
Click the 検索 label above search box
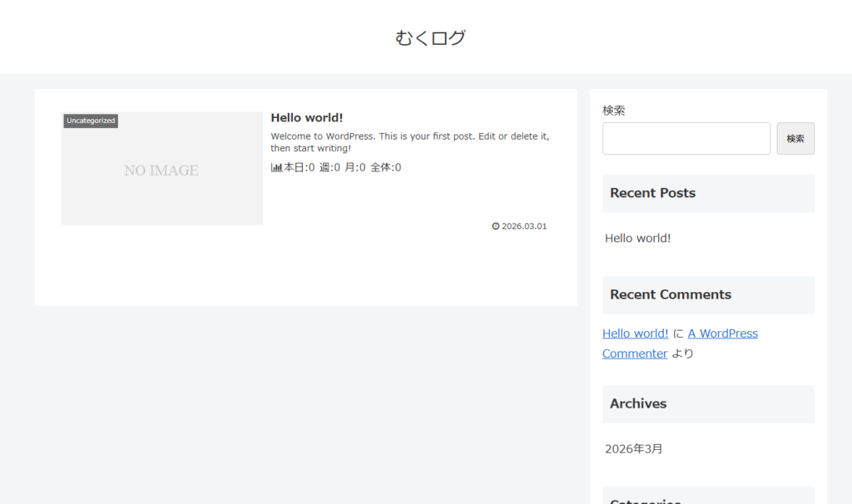tap(614, 110)
